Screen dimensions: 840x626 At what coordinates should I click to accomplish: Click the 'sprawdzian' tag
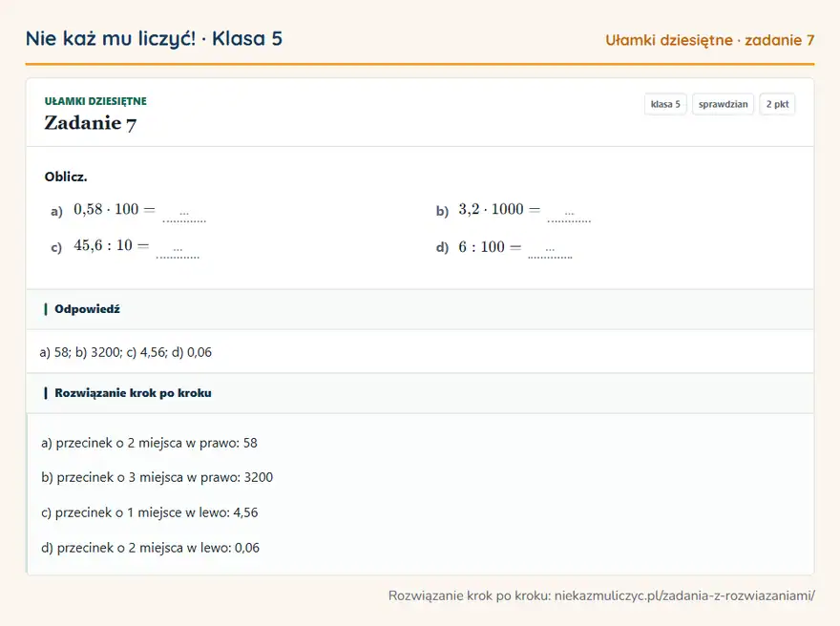pyautogui.click(x=723, y=104)
